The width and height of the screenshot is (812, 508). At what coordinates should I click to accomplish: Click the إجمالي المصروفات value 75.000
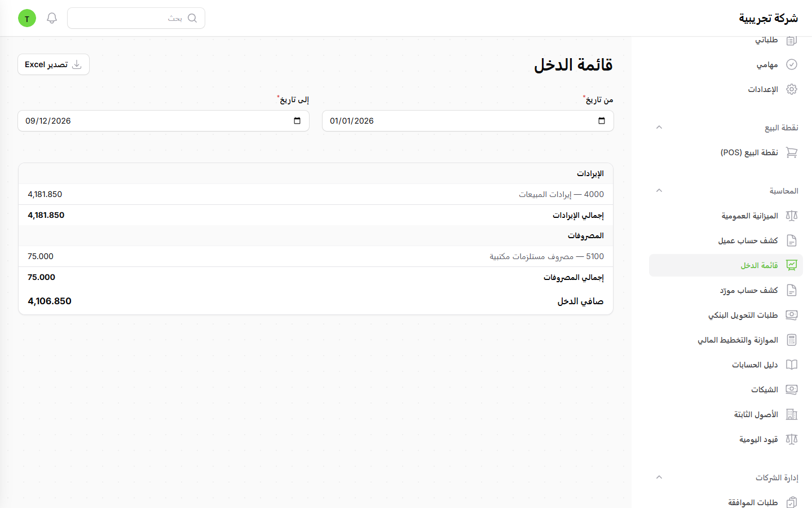(x=42, y=277)
